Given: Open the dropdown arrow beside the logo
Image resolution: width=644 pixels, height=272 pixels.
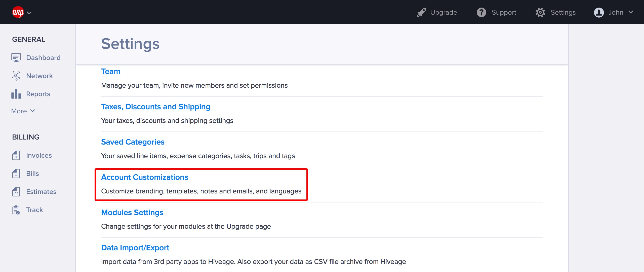Looking at the screenshot, I should point(29,13).
